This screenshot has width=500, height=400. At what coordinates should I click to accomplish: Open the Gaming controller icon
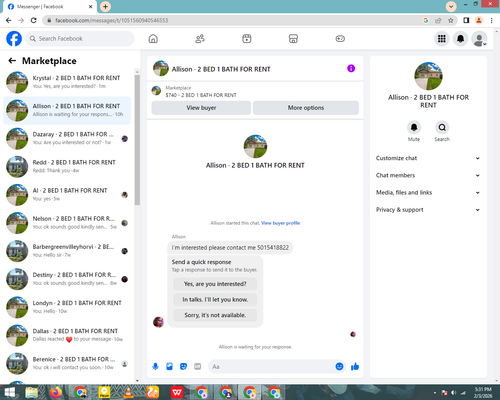pos(340,39)
